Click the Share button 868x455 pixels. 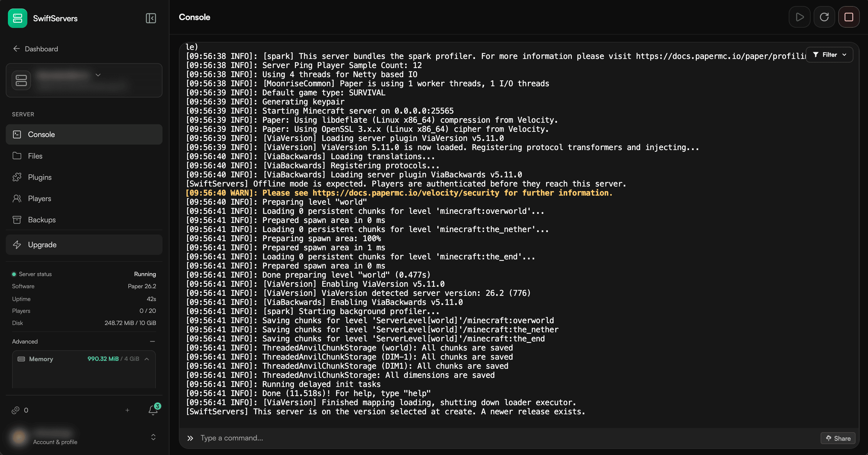click(x=838, y=438)
